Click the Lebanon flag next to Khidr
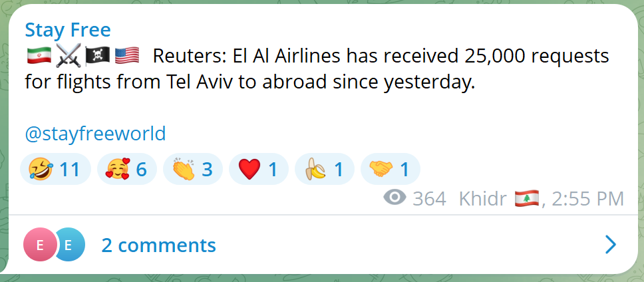Screen dimensions: 644x282 click(526, 199)
